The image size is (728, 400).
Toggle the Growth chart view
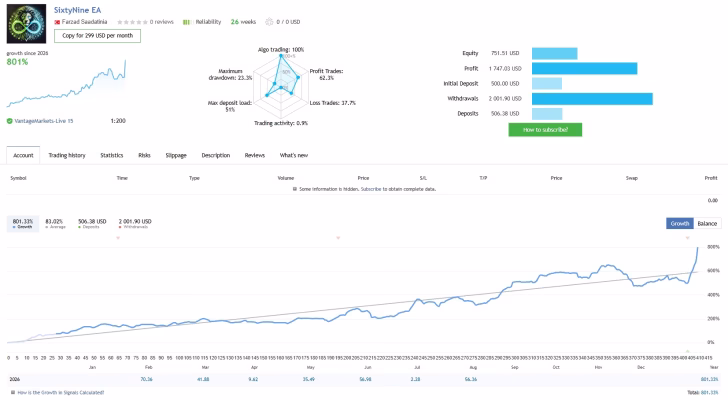tap(680, 224)
